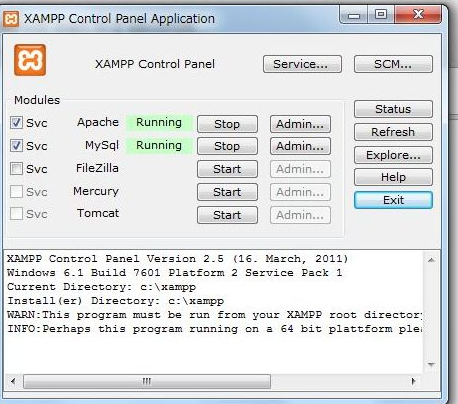Open the SCM... button
Viewport: 458px width, 404px height.
pos(393,64)
